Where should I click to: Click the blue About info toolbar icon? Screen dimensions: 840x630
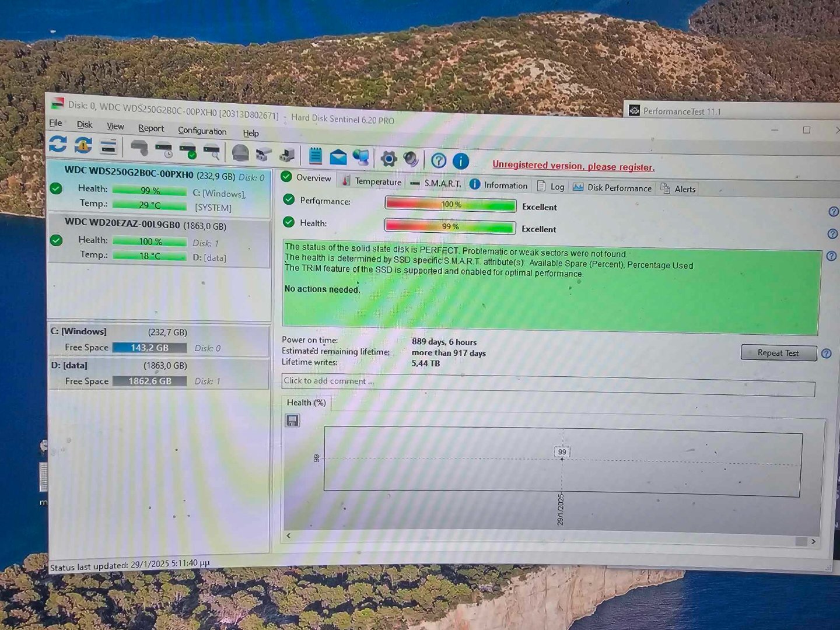click(x=461, y=160)
